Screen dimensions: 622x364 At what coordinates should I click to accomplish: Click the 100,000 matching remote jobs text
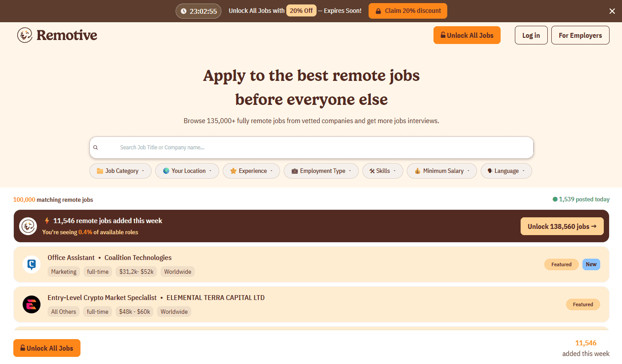click(53, 200)
